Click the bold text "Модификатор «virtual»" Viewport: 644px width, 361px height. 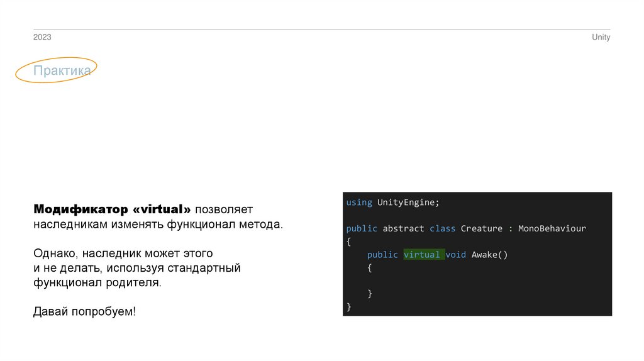point(112,209)
